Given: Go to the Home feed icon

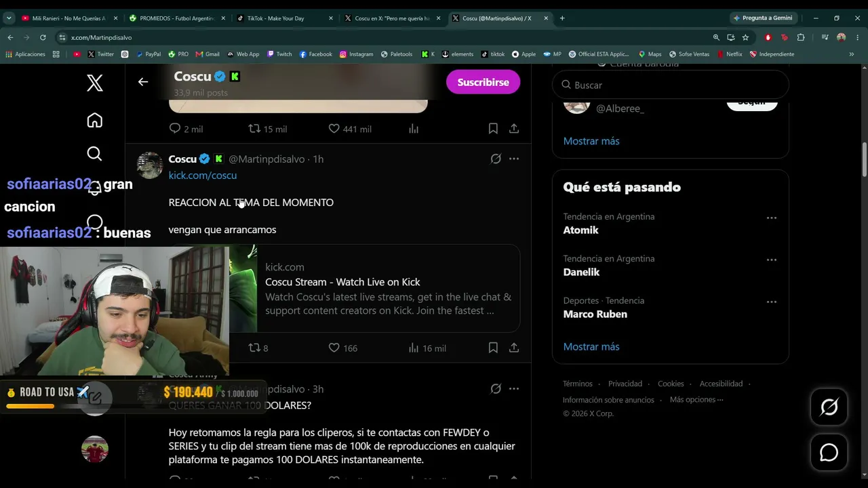Looking at the screenshot, I should click(x=95, y=120).
